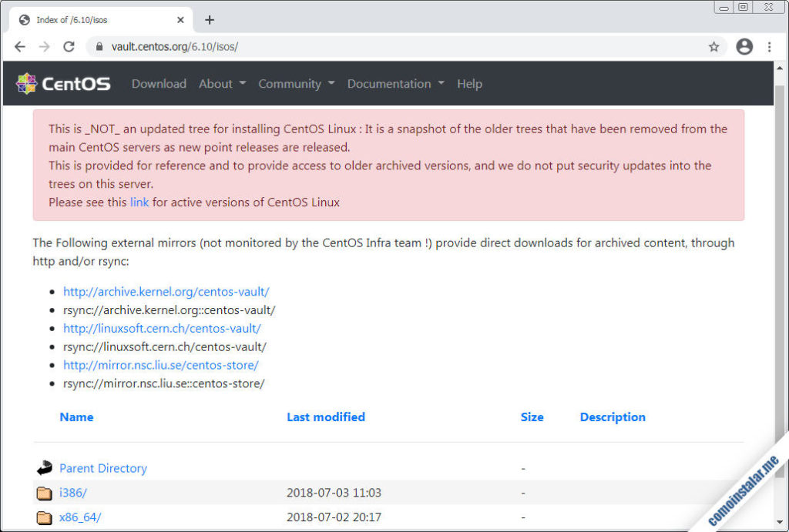Image resolution: width=789 pixels, height=532 pixels.
Task: Expand the Community dropdown menu
Action: pyautogui.click(x=296, y=84)
